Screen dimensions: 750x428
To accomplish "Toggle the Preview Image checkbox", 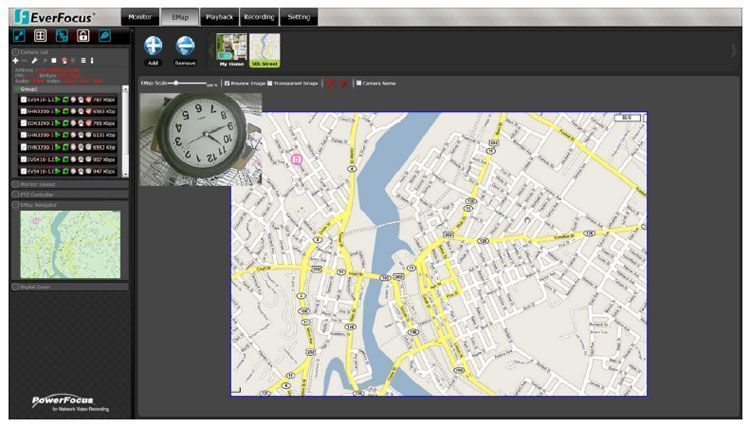I will [x=227, y=83].
